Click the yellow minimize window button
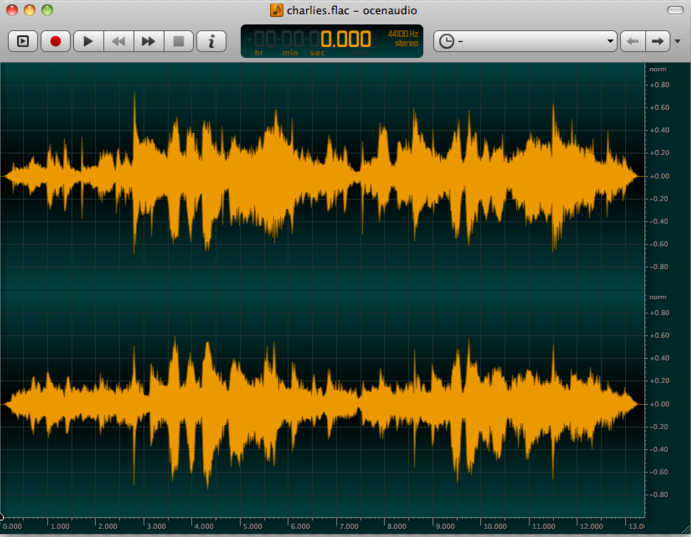The height and width of the screenshot is (537, 691). point(30,10)
